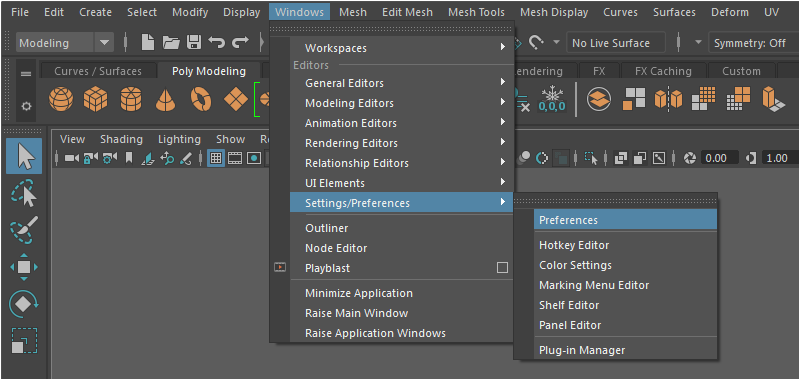800x380 pixels.
Task: Toggle the resolution gate button
Action: click(254, 159)
